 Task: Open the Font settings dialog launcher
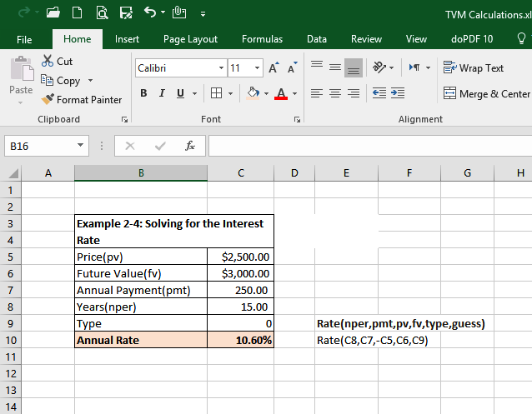(297, 119)
